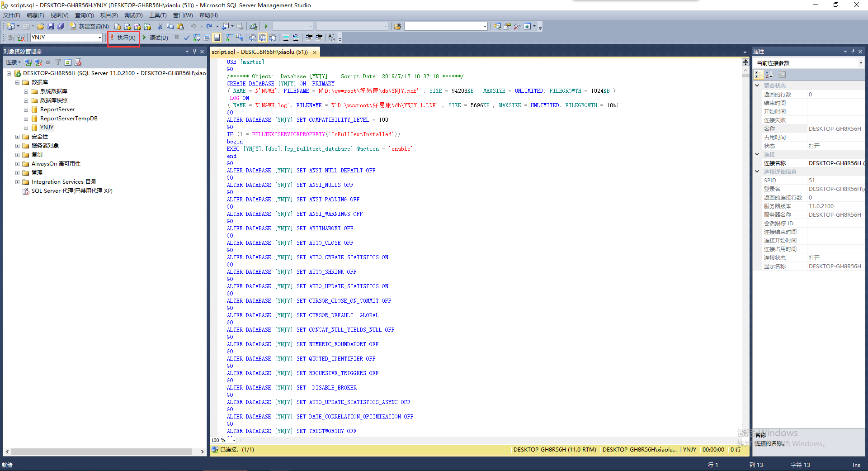
Task: Undo the last edit with the Undo icon
Action: click(x=193, y=26)
